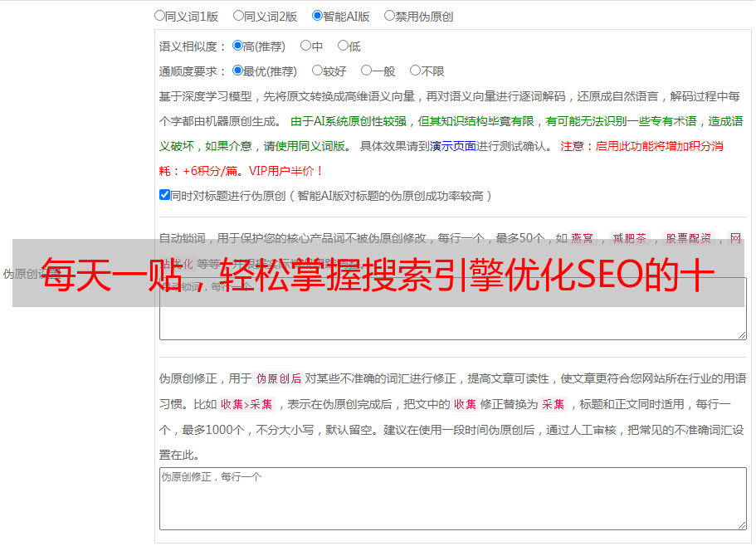756x546 pixels.
Task: Click the 伪原创后 highlighted tag
Action: pyautogui.click(x=279, y=378)
